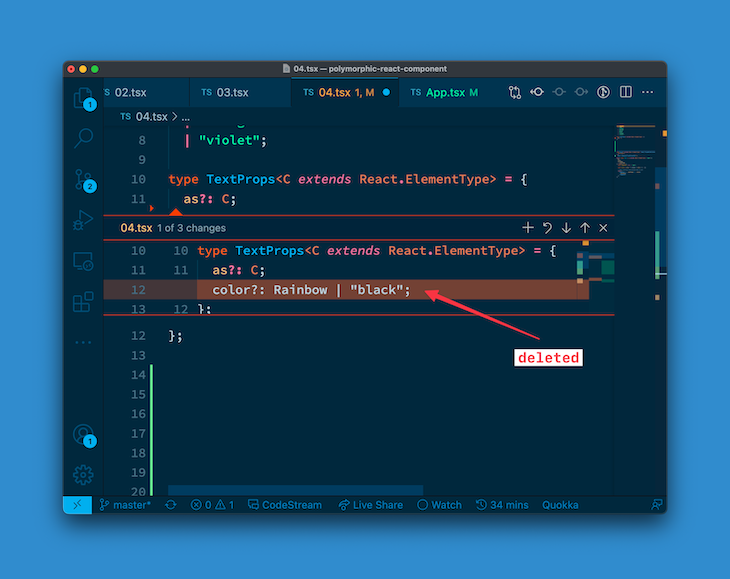Synchronize changes icon in status bar
Viewport: 730px width, 579px height.
point(171,505)
